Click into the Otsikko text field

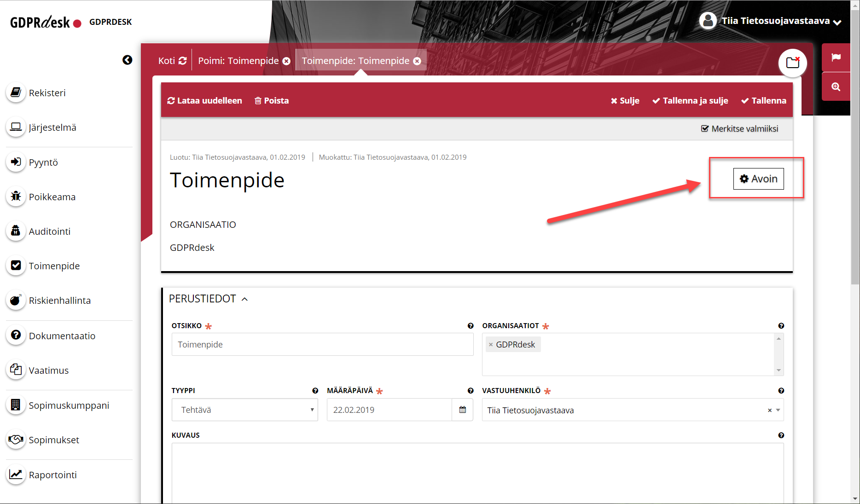(x=322, y=344)
